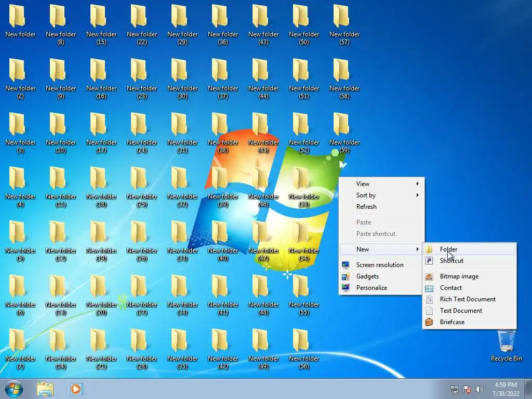Viewport: 532px width, 399px height.
Task: Click the Paste shortcut menu entry
Action: pos(382,234)
